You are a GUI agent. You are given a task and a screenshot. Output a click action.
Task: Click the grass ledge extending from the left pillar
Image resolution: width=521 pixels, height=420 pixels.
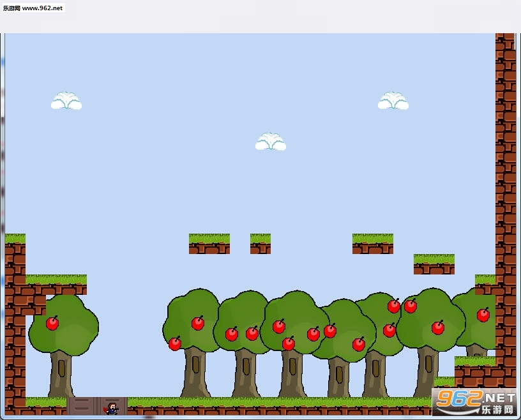(x=56, y=285)
